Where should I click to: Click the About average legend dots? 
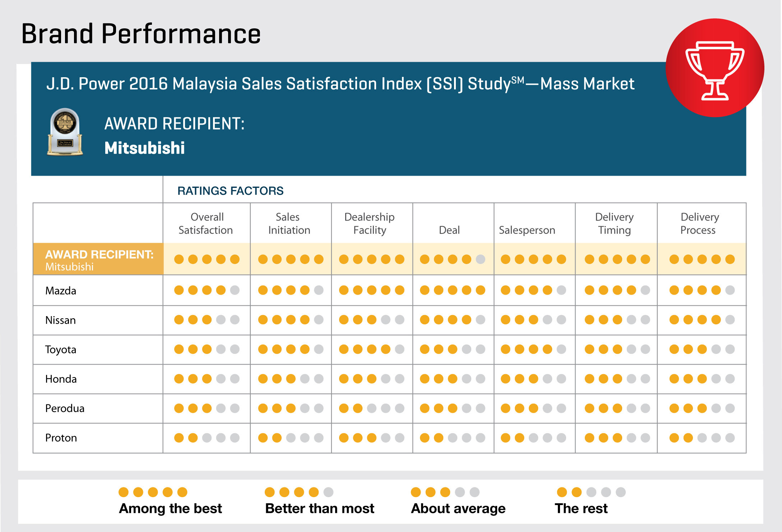point(445,492)
